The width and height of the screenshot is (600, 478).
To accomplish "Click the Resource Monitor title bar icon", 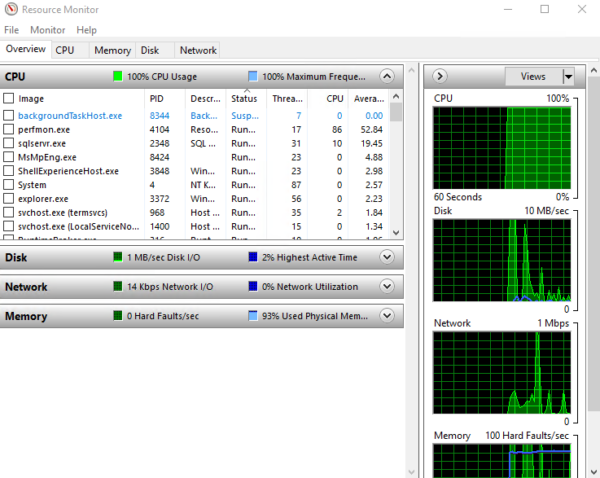I will [11, 10].
